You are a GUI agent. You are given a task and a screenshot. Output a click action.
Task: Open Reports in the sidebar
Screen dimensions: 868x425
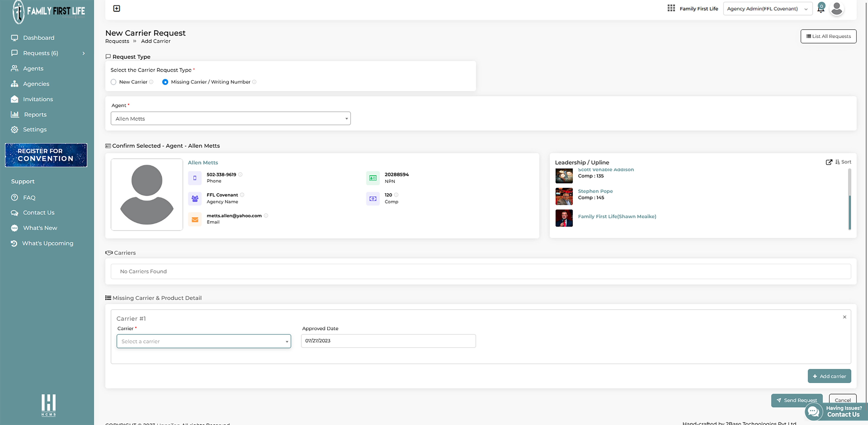point(35,114)
